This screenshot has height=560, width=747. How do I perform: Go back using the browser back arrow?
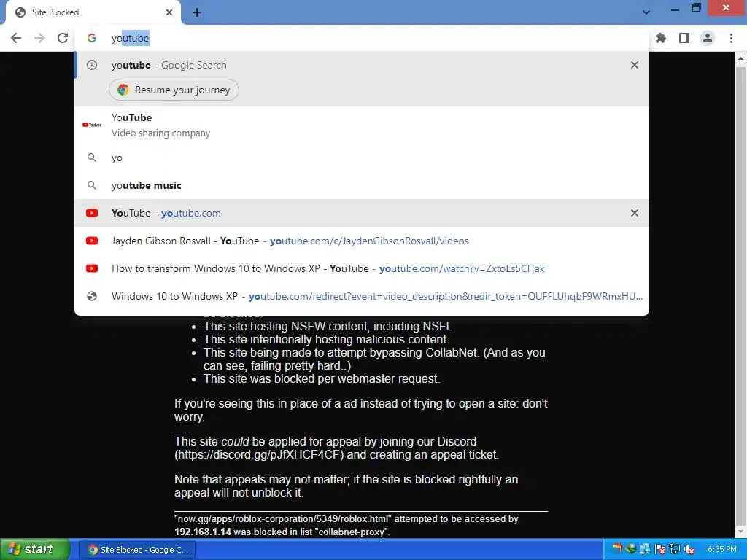pyautogui.click(x=16, y=38)
